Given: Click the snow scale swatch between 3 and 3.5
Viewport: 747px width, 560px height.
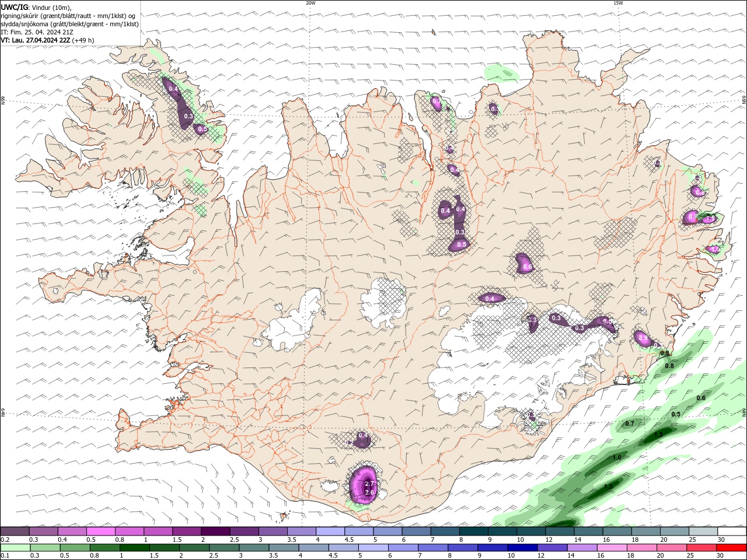Looking at the screenshot, I should tap(273, 531).
